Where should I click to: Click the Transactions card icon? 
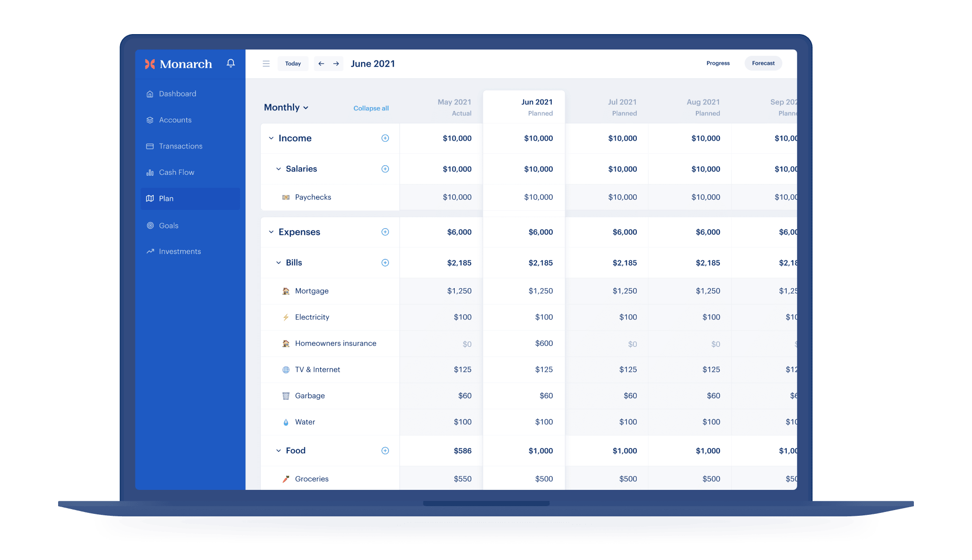click(x=150, y=146)
